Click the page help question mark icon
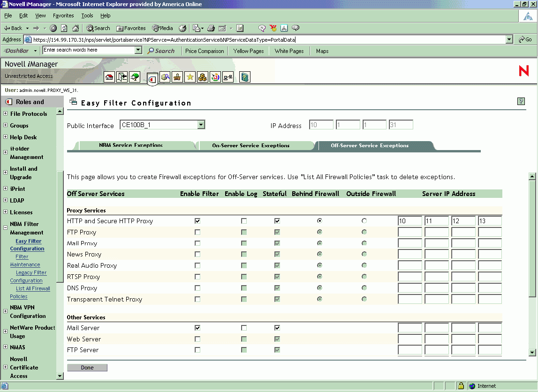 point(521,101)
